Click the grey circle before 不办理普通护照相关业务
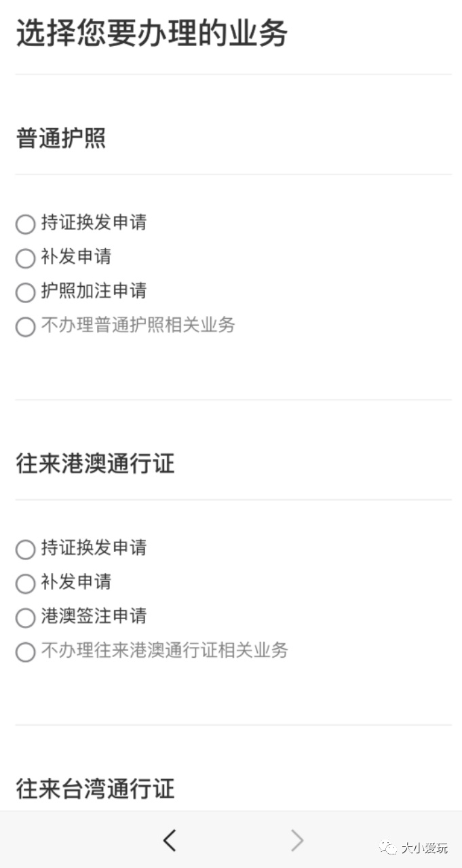This screenshot has height=868, width=462. [x=25, y=326]
